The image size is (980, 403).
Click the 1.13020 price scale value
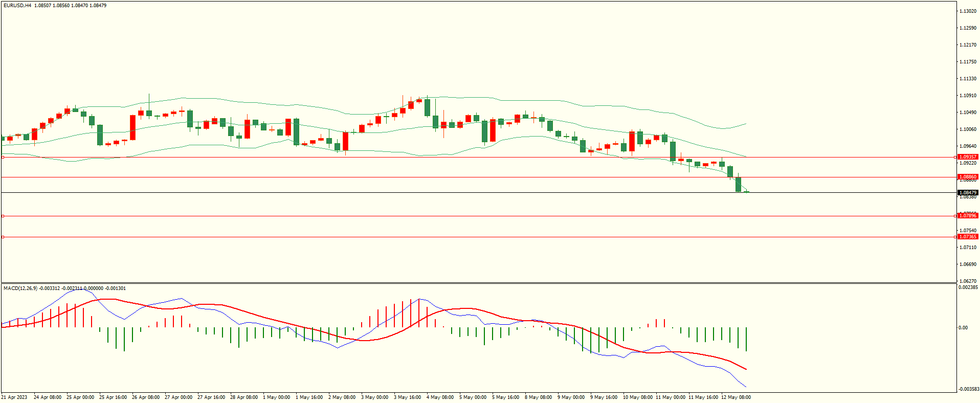click(968, 11)
